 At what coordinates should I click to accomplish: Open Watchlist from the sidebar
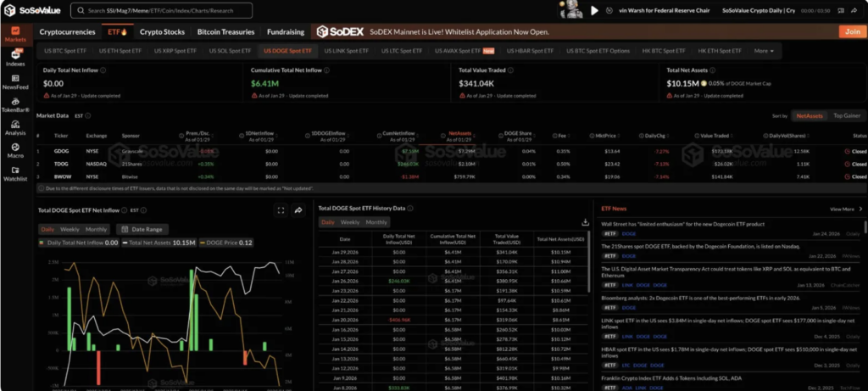tap(15, 174)
